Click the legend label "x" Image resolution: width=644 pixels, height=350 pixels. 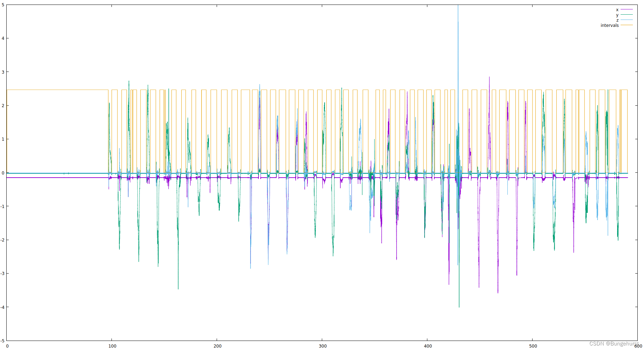click(617, 10)
